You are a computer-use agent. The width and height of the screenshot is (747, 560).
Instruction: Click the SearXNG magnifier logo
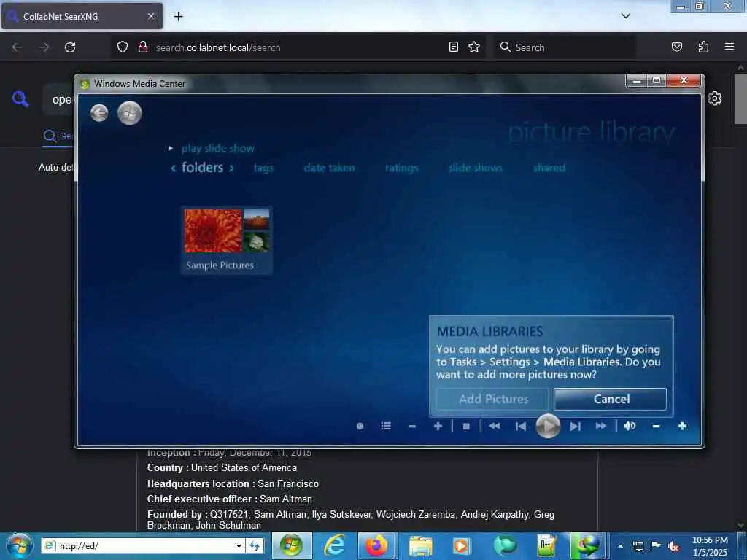pos(20,99)
